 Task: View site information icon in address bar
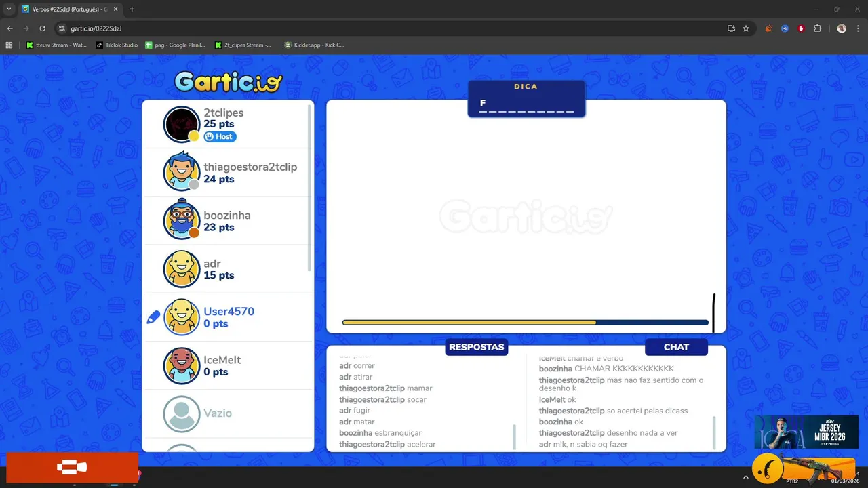[x=62, y=28]
